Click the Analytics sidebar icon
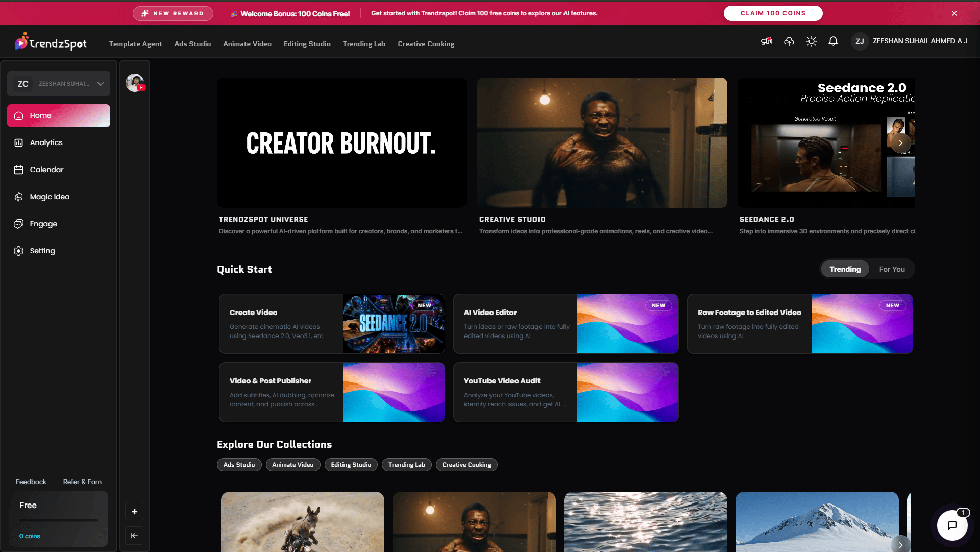The height and width of the screenshot is (552, 980). (x=19, y=143)
